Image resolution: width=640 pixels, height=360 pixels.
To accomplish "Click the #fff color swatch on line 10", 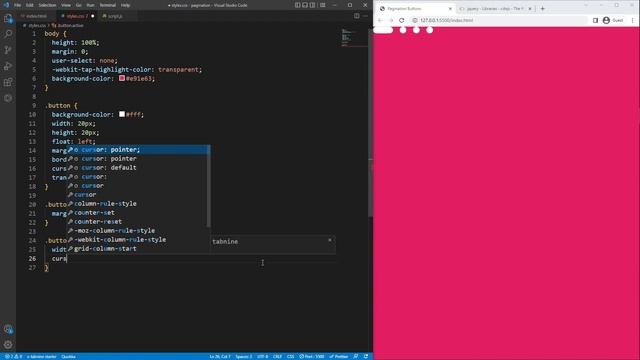I will pyautogui.click(x=122, y=114).
